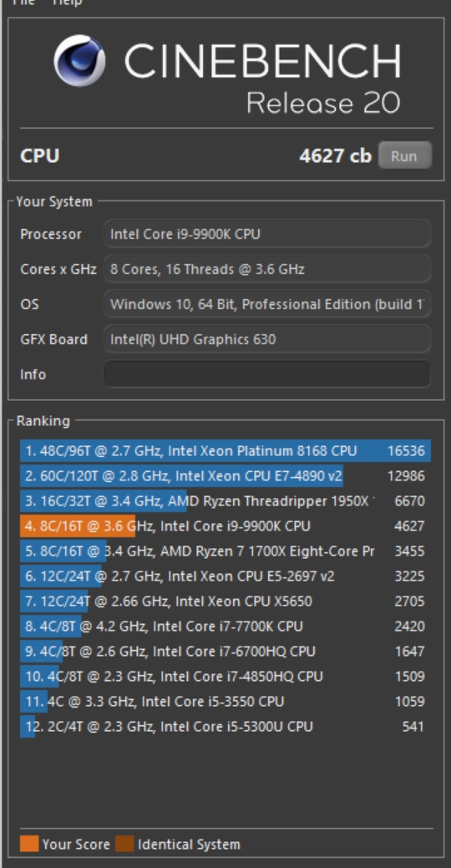Image resolution: width=451 pixels, height=868 pixels.
Task: Open the Help menu
Action: [68, 3]
